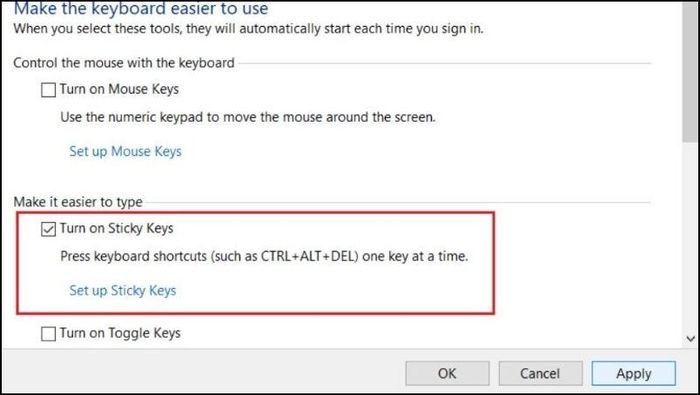The width and height of the screenshot is (700, 395).
Task: Click the scrollbar down arrow
Action: (691, 339)
